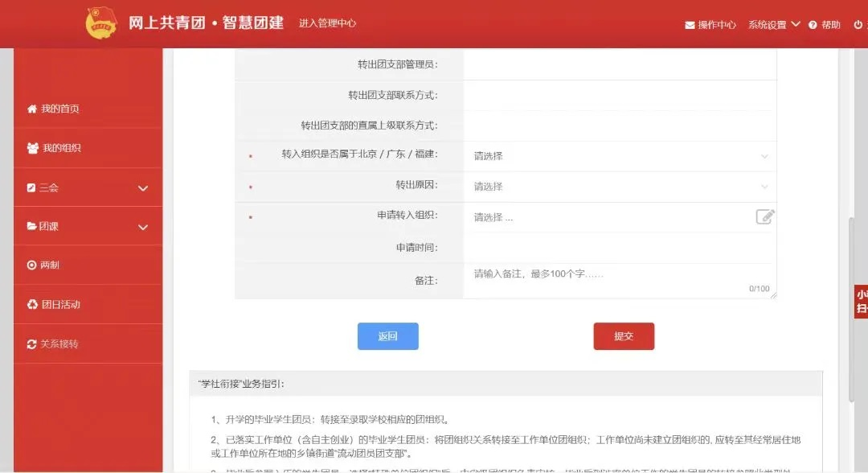
Task: Open 系统设置 dropdown in header
Action: tap(774, 25)
